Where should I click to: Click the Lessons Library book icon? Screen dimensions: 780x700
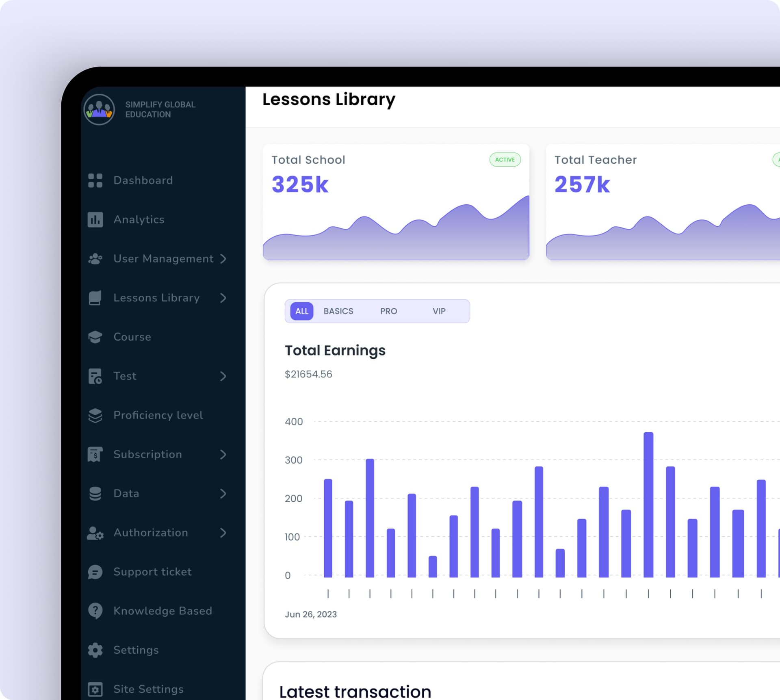(x=95, y=298)
